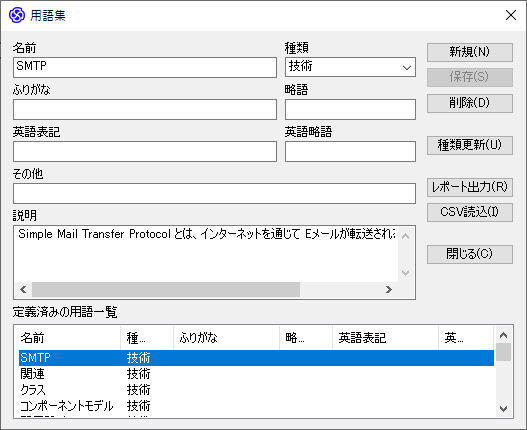Image resolution: width=527 pixels, height=430 pixels.
Task: Click the CSV読込(I) button
Action: pyautogui.click(x=470, y=212)
